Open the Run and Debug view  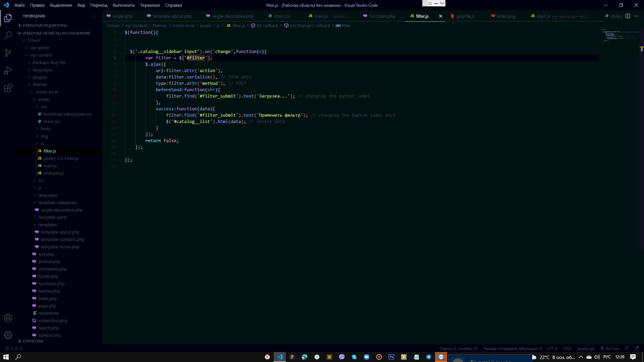[8, 70]
